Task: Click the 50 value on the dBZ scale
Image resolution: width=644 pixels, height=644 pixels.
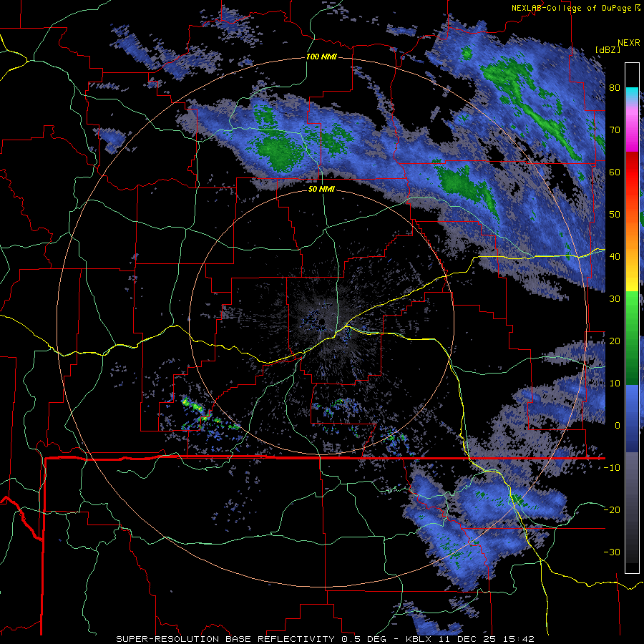Action: coord(615,215)
